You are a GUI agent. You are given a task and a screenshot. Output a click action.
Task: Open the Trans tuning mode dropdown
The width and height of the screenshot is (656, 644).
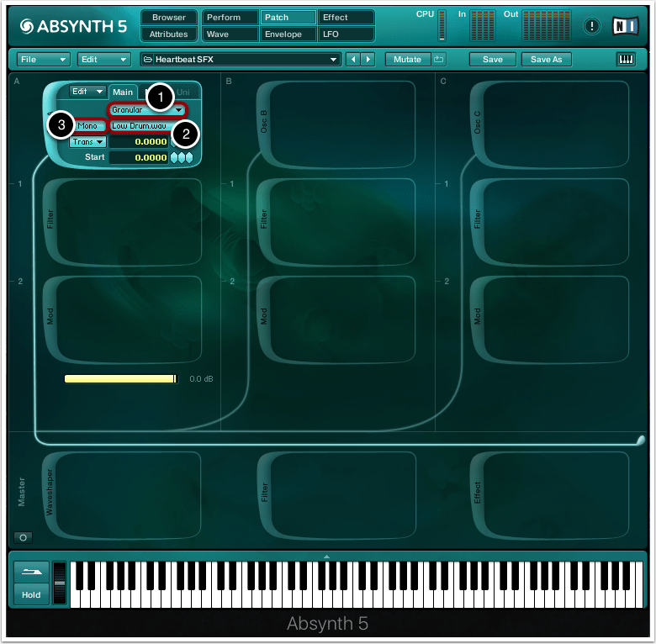[x=87, y=142]
